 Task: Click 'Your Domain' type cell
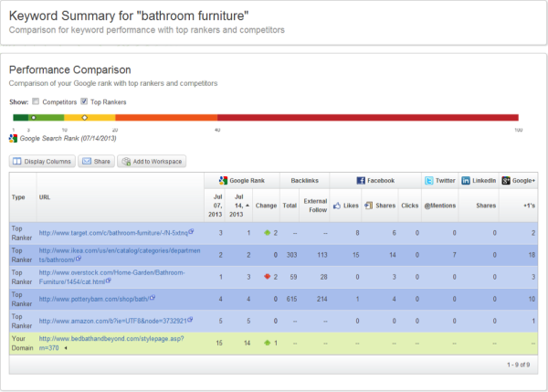22,343
